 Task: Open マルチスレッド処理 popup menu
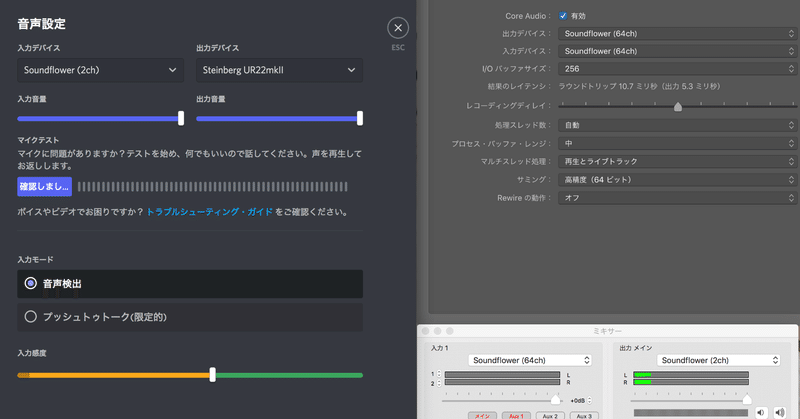coord(678,161)
